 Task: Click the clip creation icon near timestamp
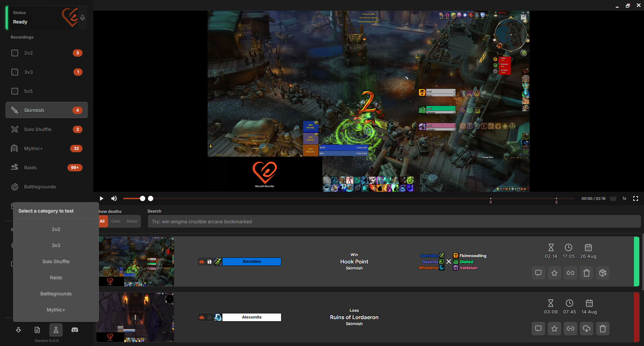(613, 198)
